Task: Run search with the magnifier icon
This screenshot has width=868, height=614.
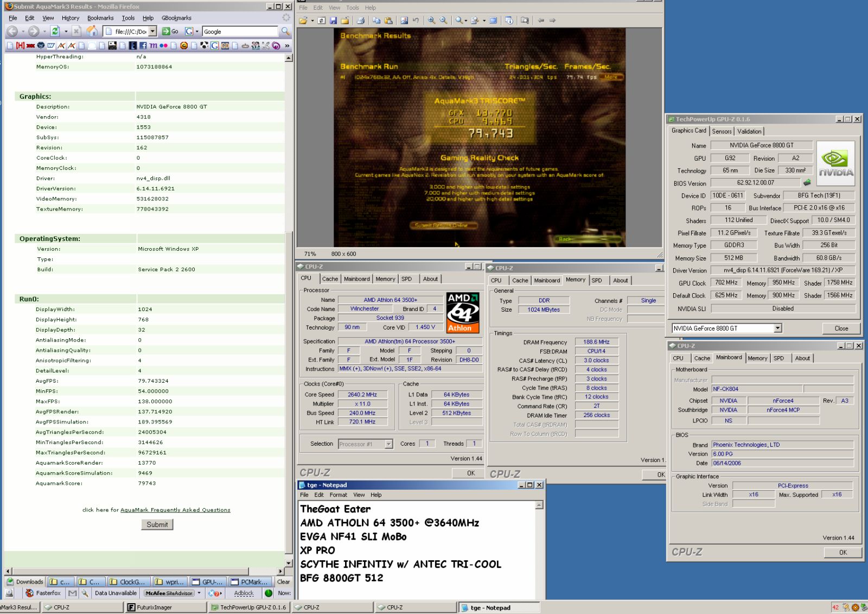Action: (x=285, y=31)
